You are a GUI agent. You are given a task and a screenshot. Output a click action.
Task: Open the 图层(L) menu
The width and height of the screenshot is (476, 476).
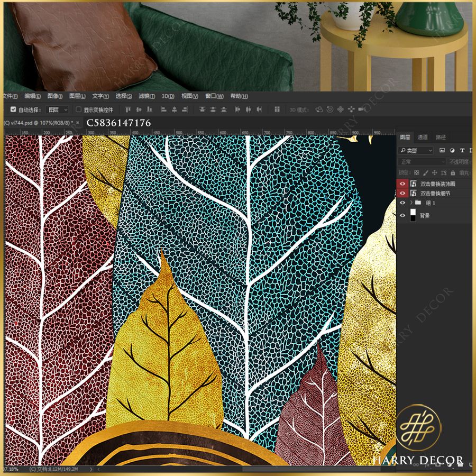(x=77, y=96)
